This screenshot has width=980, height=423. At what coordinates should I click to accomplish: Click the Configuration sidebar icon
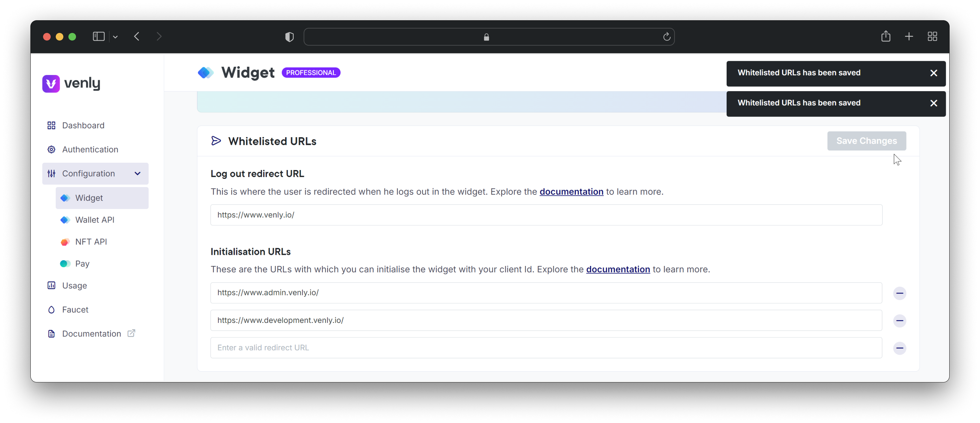click(51, 173)
